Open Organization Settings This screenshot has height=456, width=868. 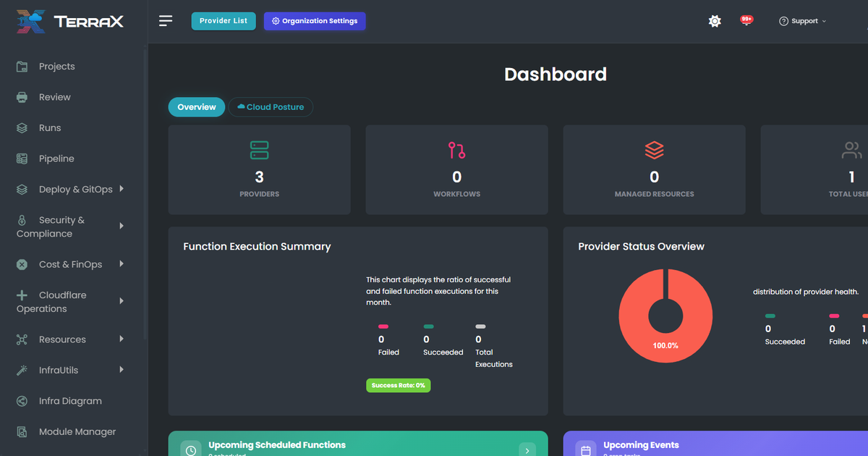315,21
